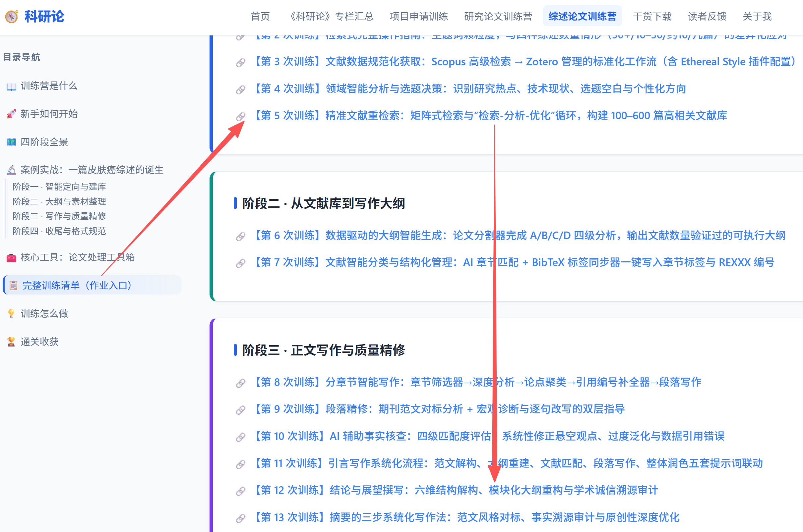Select sub-item 阶段一 · 智能定向与建库
Screen dimensions: 803x532
59,187
